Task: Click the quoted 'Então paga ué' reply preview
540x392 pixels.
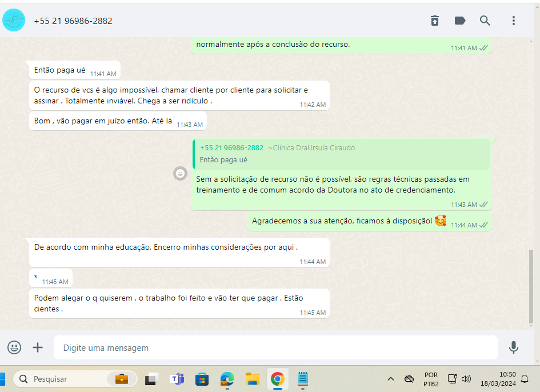Action: (x=341, y=154)
